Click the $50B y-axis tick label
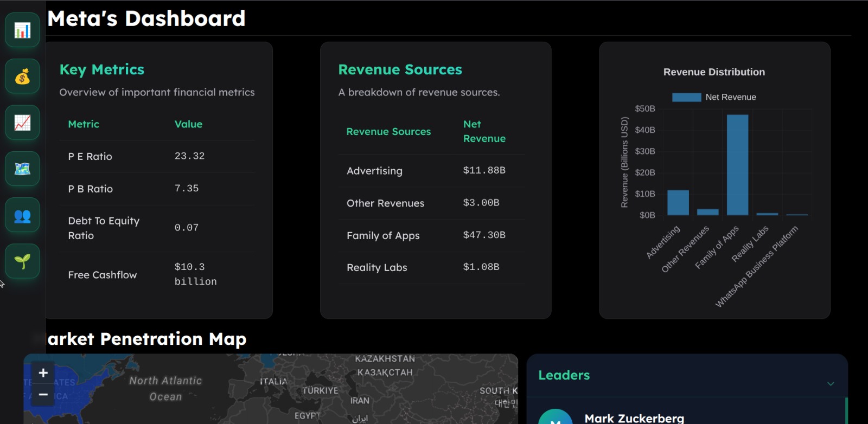The height and width of the screenshot is (424, 868). coord(645,108)
